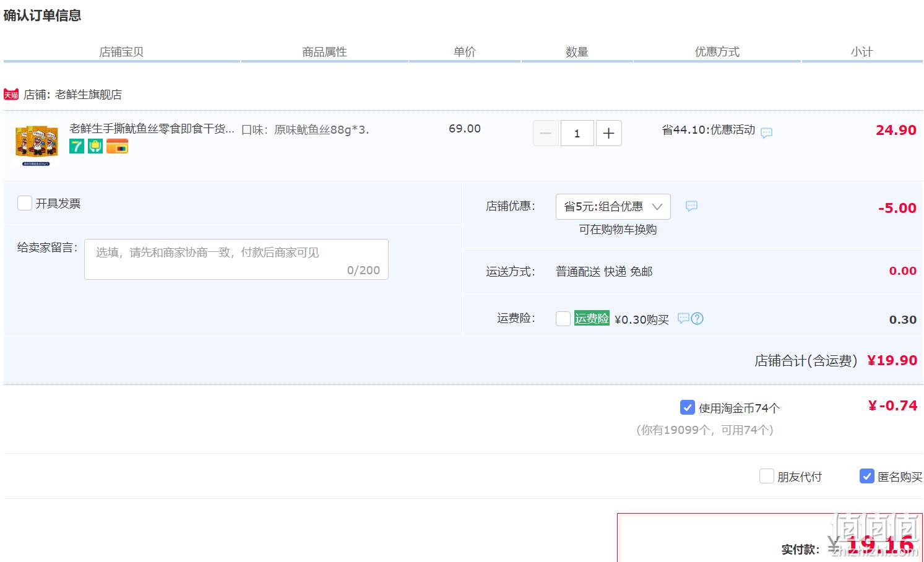Click the orange credit card badge icon
The image size is (924, 562).
click(x=118, y=147)
